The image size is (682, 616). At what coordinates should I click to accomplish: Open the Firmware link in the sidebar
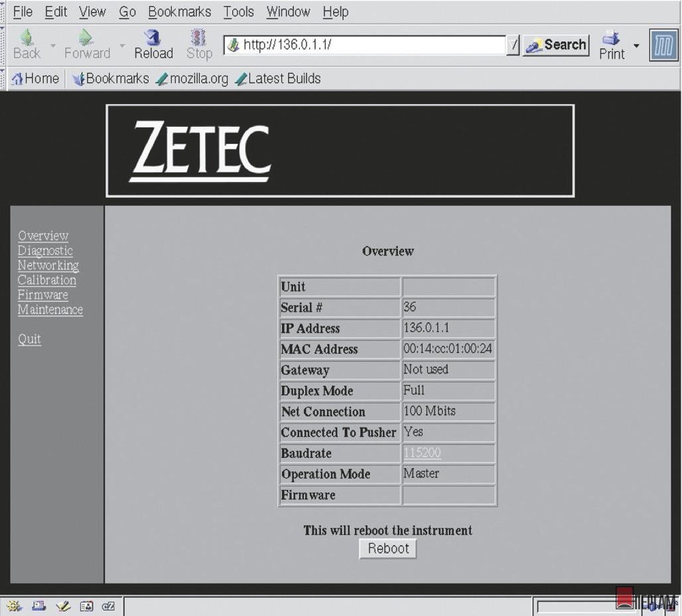[42, 295]
